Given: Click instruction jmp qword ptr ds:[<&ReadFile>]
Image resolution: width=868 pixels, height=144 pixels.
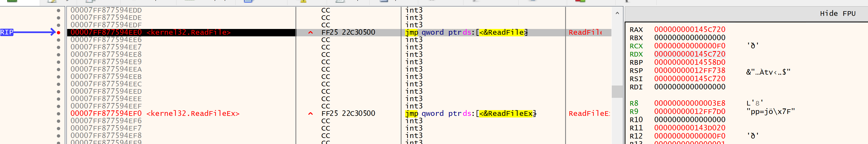Looking at the screenshot, I should coord(466,33).
